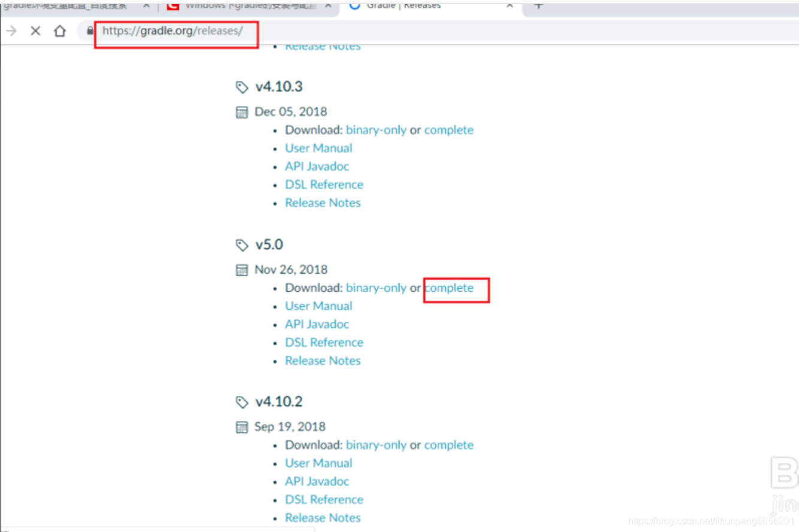This screenshot has width=799, height=532.
Task: Click the calendar icon beside Nov 26, 2018
Action: click(242, 270)
